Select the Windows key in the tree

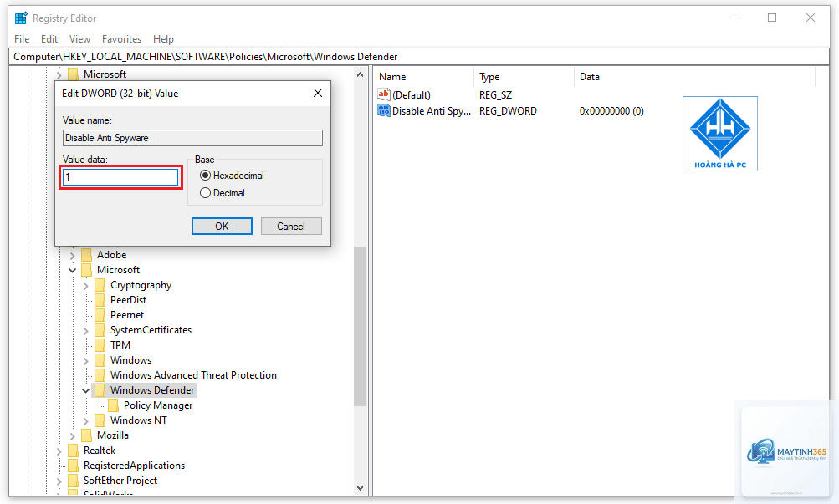(130, 360)
